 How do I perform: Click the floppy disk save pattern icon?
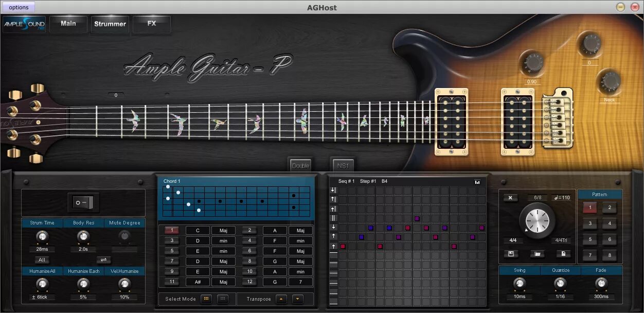tap(510, 254)
